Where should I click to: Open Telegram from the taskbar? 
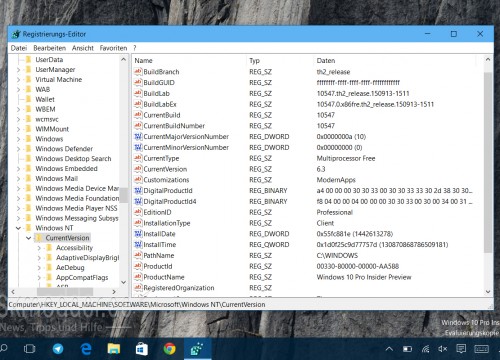tap(58, 349)
